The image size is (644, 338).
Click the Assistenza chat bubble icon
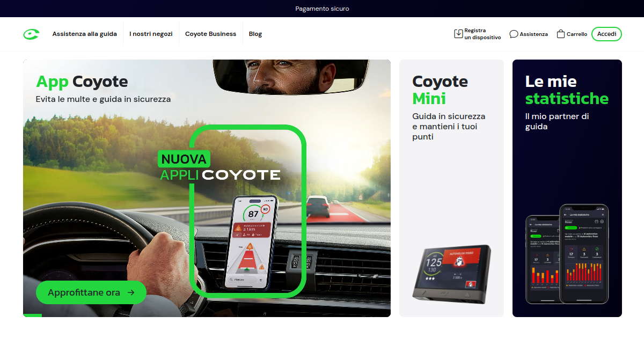click(x=514, y=34)
